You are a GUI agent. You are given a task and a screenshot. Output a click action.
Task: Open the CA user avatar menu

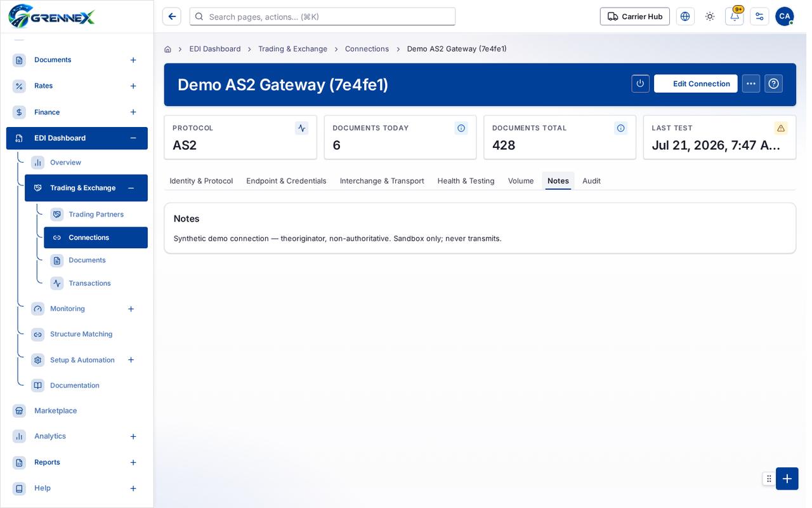coord(785,17)
